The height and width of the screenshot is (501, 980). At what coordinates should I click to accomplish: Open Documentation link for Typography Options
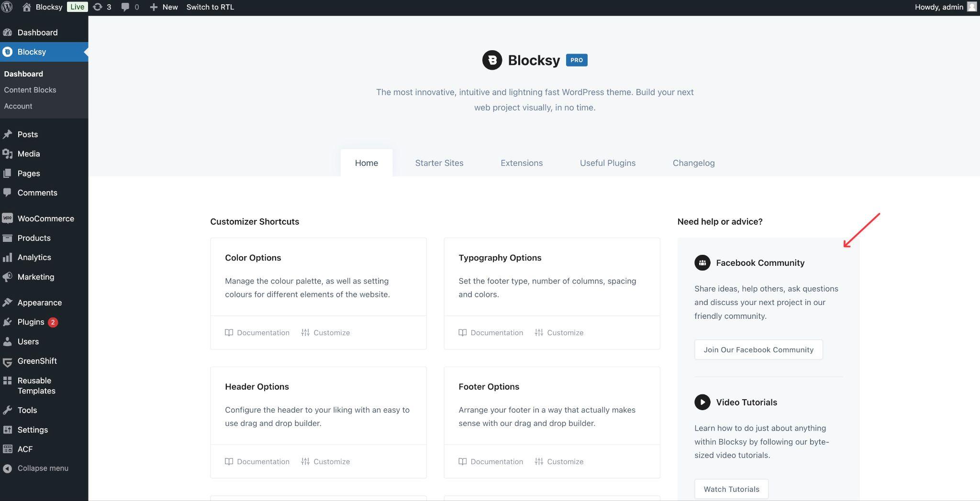[x=491, y=333]
